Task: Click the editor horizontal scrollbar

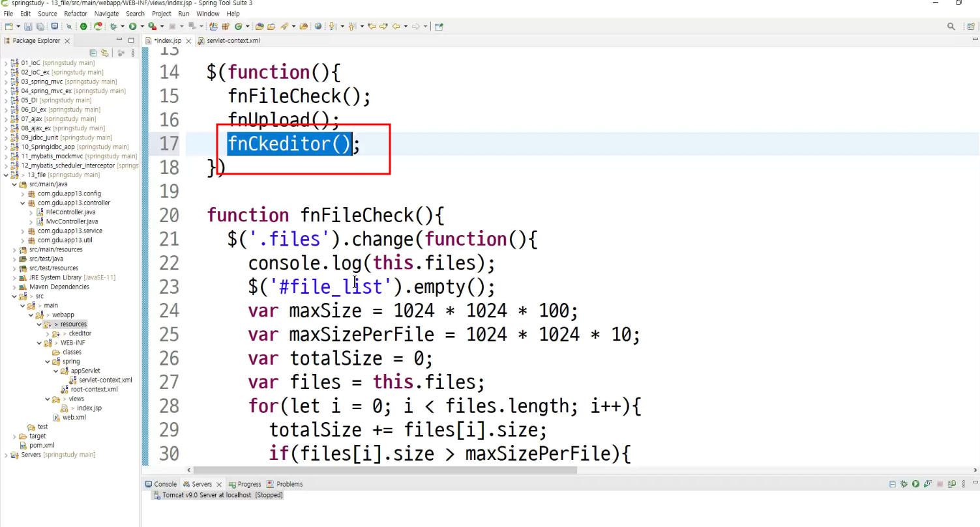Action: [385, 470]
